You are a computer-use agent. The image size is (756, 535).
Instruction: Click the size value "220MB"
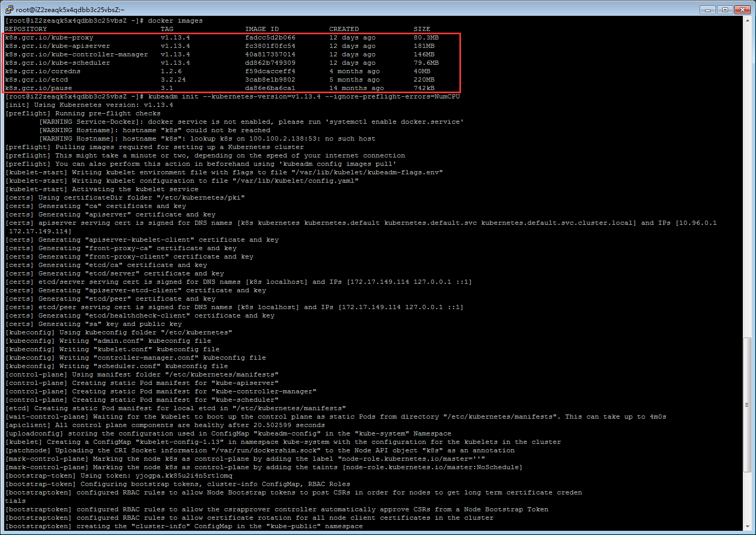coord(424,80)
